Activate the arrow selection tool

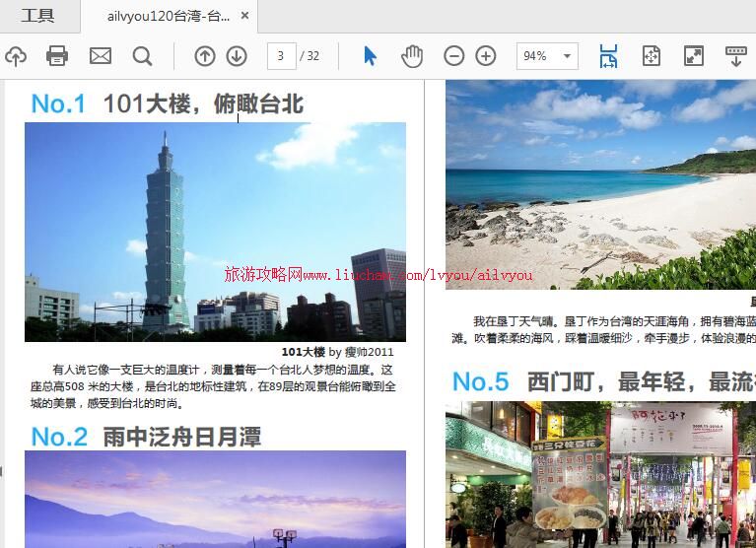point(370,56)
